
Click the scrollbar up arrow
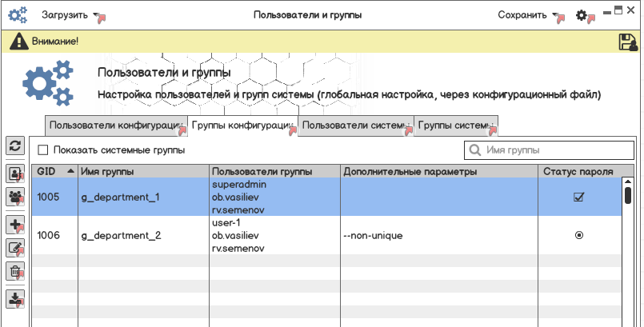point(627,181)
